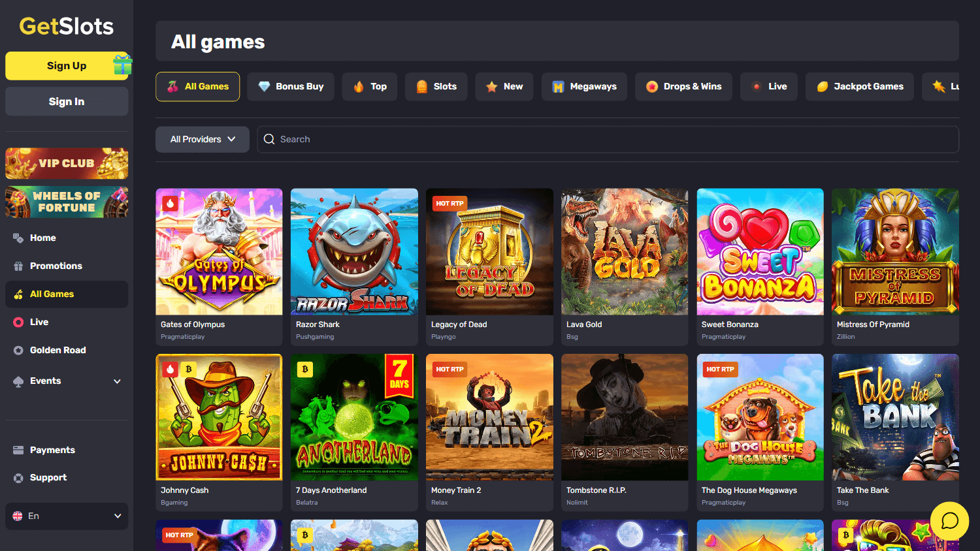Switch to the Megaways tab

(584, 86)
